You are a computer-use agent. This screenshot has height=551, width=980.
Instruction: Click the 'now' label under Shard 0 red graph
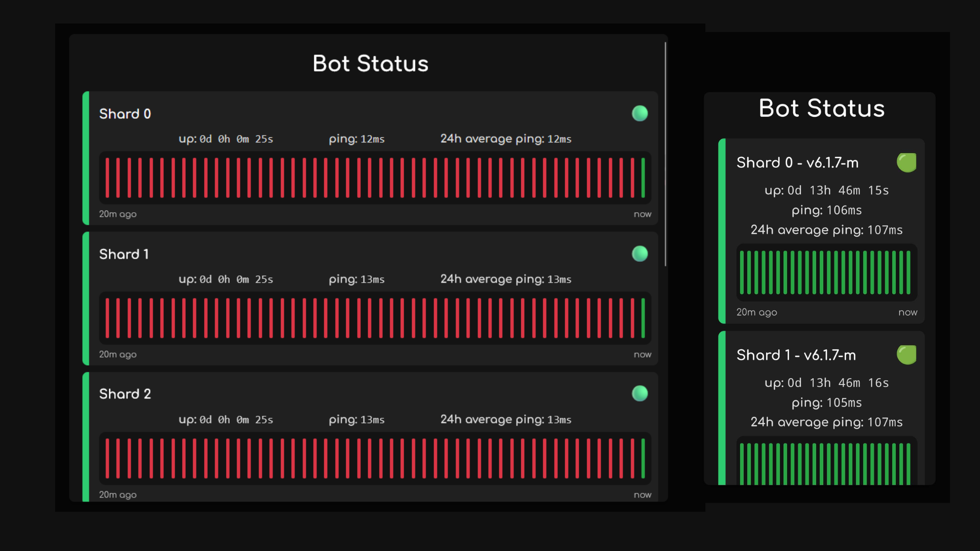click(643, 214)
